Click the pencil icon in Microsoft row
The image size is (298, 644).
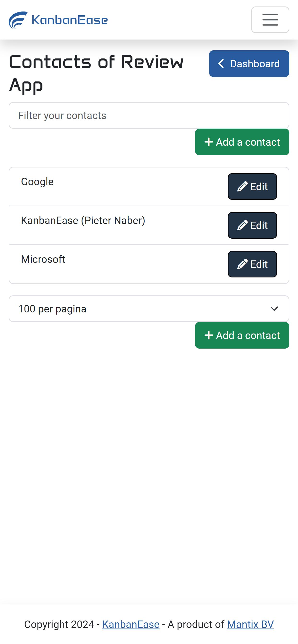point(242,264)
